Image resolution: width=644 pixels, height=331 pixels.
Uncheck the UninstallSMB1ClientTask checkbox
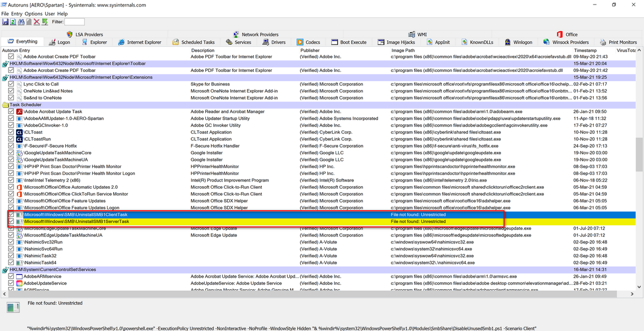(x=11, y=214)
